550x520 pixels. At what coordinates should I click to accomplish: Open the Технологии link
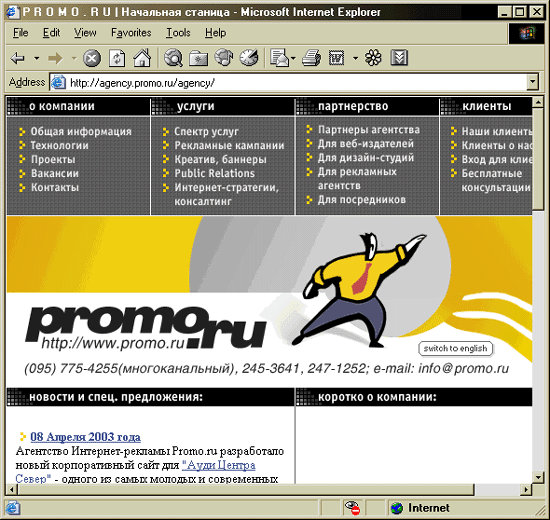[60, 145]
